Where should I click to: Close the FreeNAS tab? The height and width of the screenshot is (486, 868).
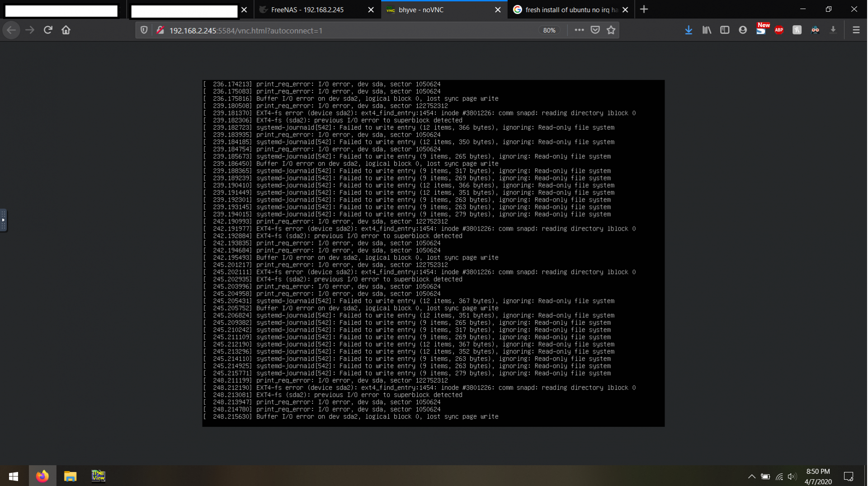pos(371,9)
